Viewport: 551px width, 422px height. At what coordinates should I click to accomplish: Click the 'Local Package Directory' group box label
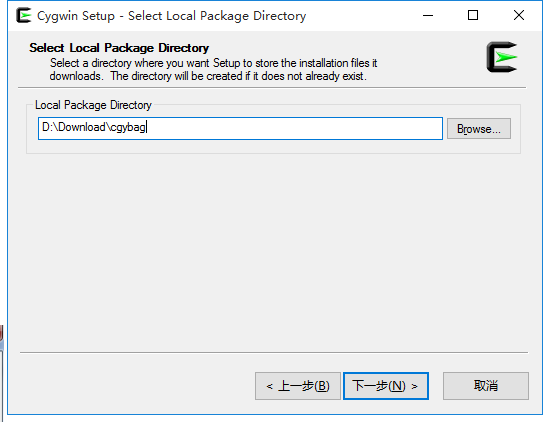(x=93, y=105)
